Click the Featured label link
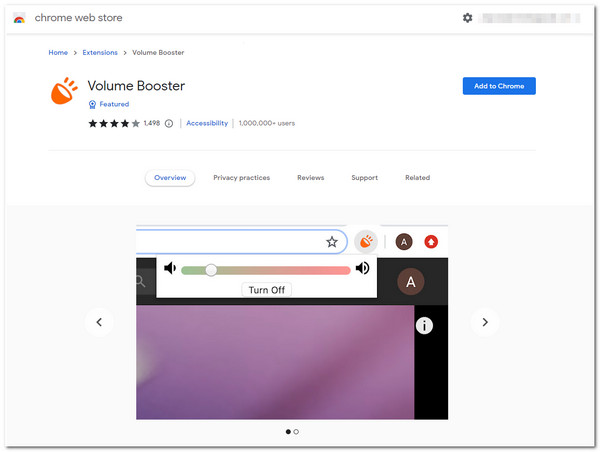The image size is (600, 452). (x=114, y=104)
